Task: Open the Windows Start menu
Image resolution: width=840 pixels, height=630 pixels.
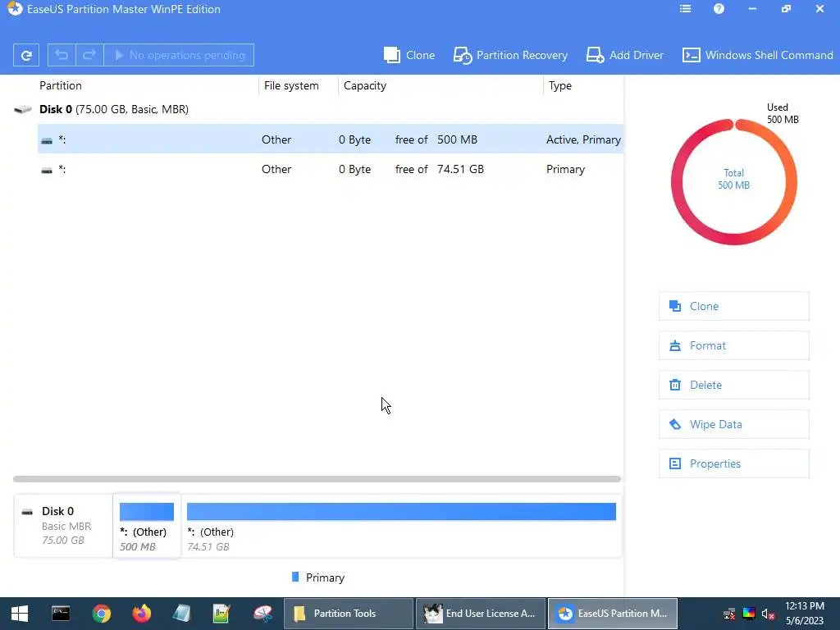Action: point(20,614)
